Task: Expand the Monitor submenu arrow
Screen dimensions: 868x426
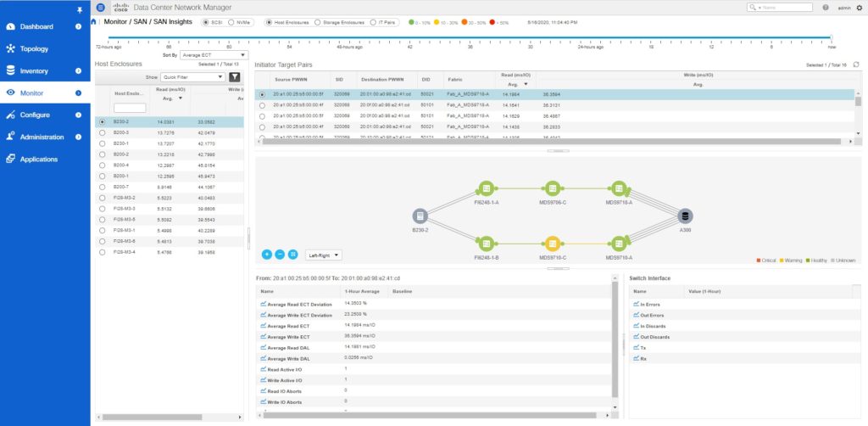Action: click(x=79, y=92)
